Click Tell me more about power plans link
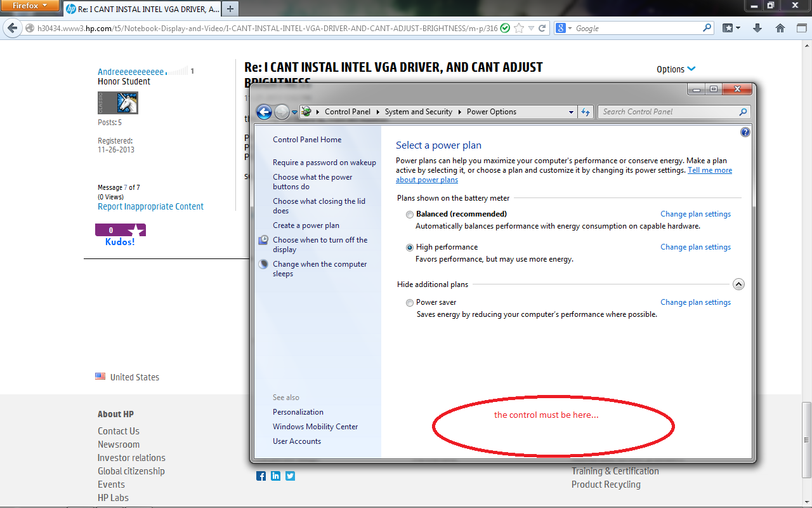The image size is (812, 508). click(710, 170)
